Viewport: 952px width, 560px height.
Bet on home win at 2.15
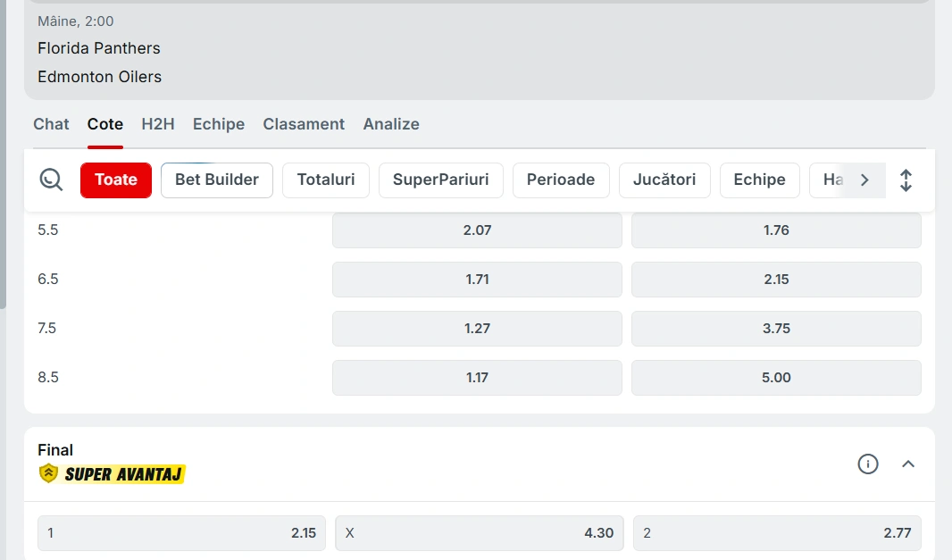coord(181,533)
